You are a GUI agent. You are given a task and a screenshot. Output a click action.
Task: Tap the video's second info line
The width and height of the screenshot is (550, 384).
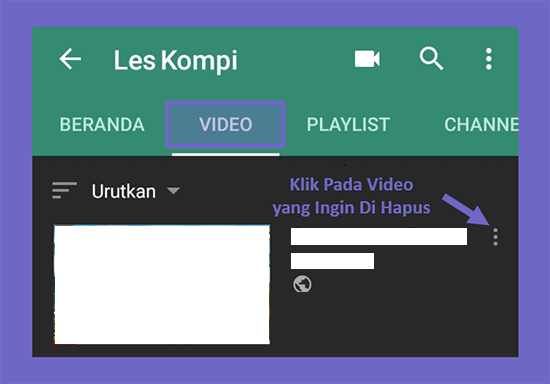pos(332,261)
